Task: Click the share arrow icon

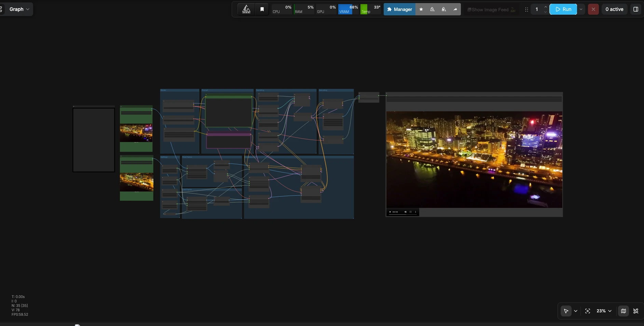Action: pyautogui.click(x=455, y=9)
